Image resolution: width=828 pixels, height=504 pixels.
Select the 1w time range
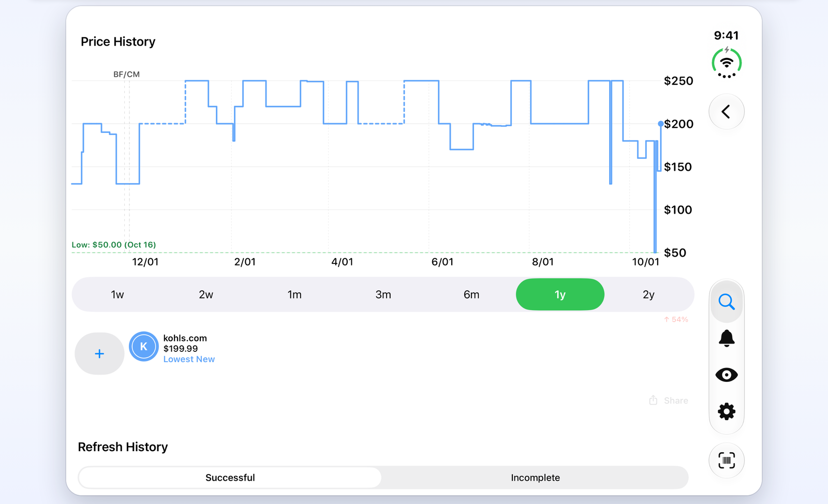117,294
